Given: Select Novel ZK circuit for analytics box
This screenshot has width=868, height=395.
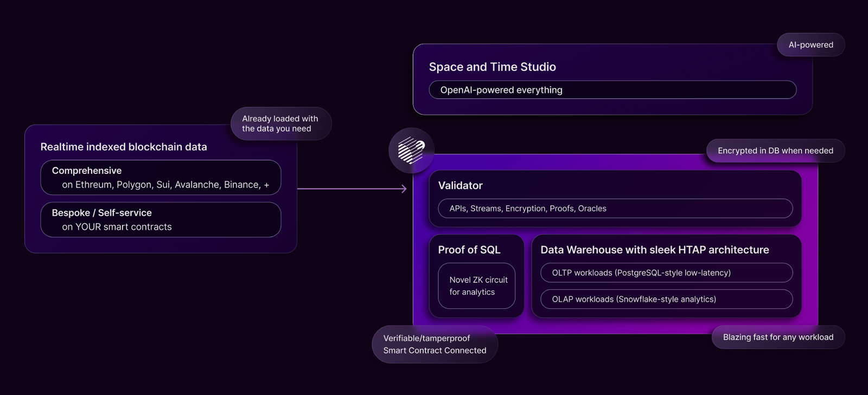Looking at the screenshot, I should point(476,286).
